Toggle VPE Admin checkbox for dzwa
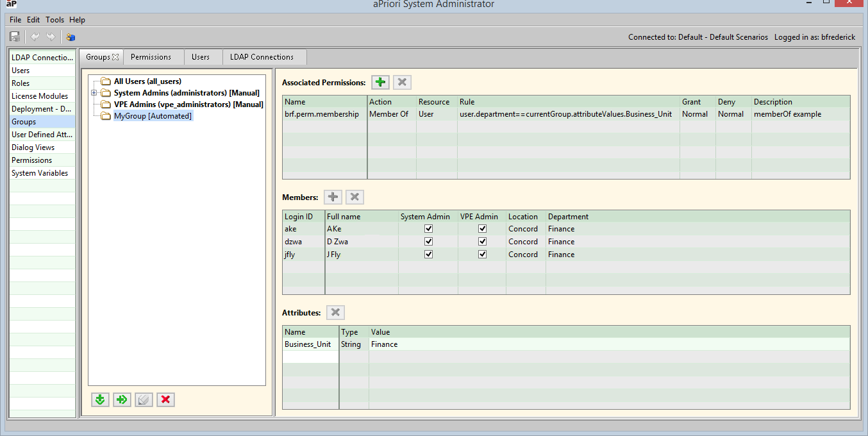 482,242
